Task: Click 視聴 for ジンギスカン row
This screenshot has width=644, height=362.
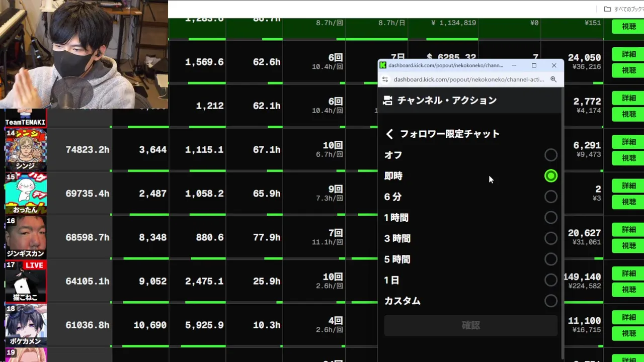Action: [629, 245]
